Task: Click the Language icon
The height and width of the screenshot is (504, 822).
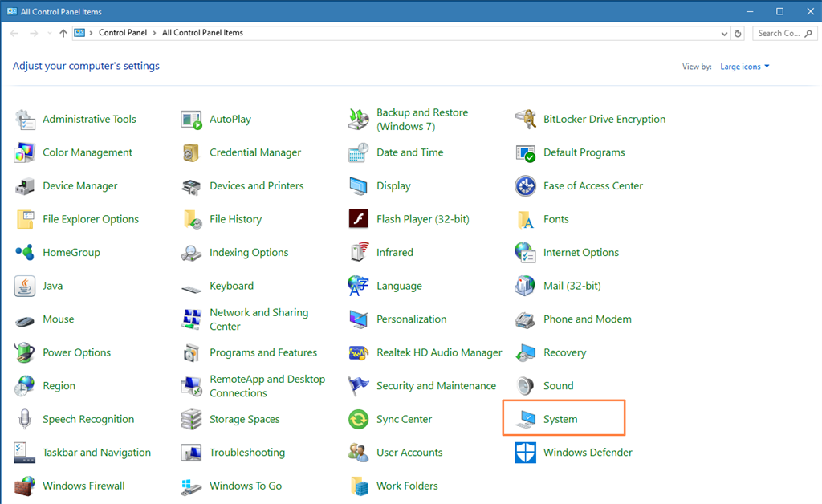Action: (359, 286)
